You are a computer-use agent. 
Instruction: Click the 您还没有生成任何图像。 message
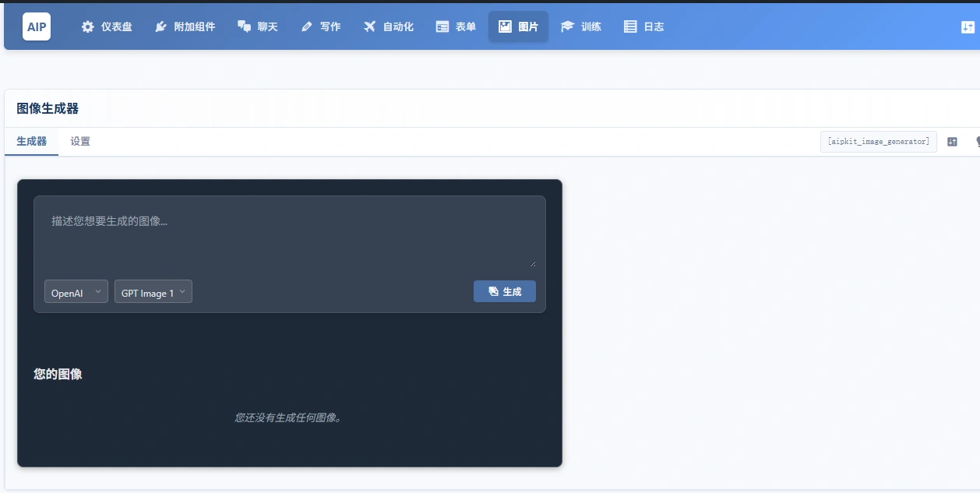tap(289, 417)
